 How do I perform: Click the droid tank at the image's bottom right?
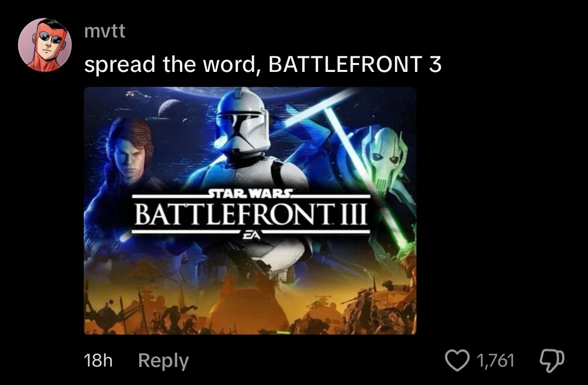(379, 304)
